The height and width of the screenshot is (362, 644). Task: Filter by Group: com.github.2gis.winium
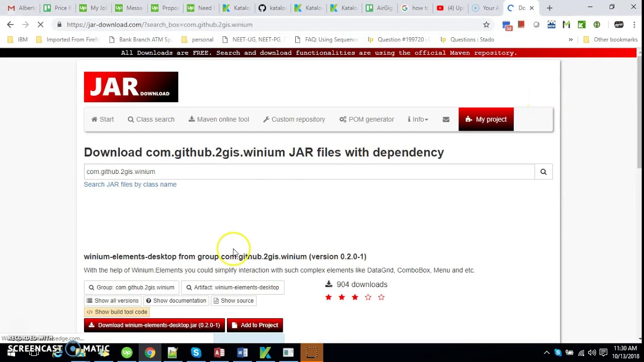[x=131, y=288]
